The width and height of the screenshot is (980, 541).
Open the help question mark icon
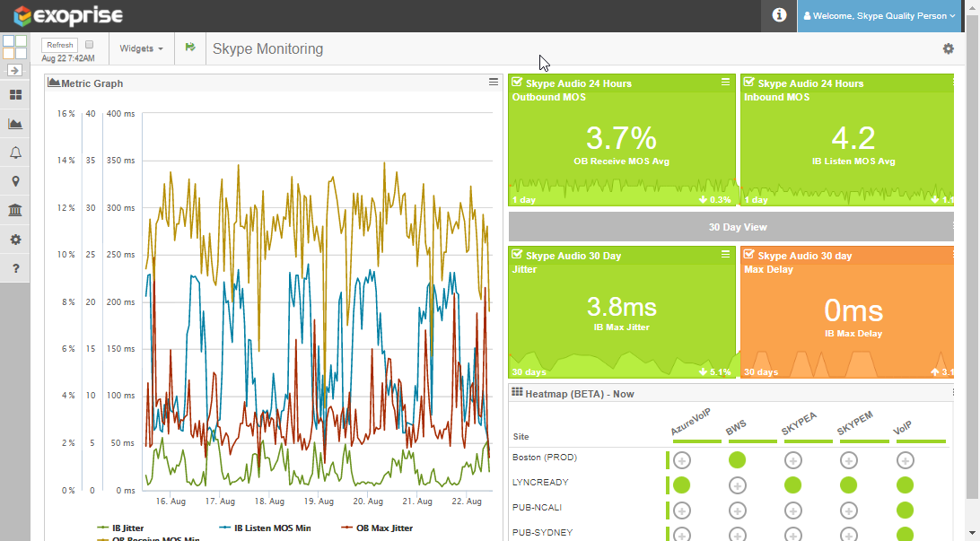pos(15,268)
